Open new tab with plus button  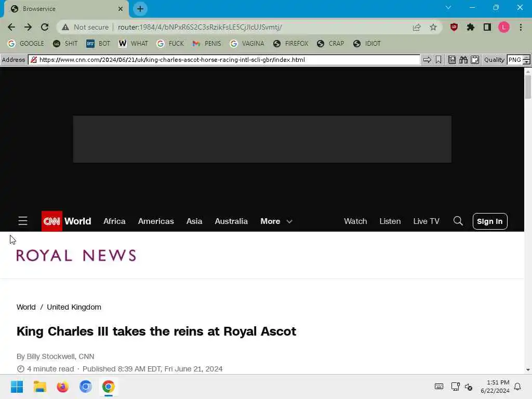point(140,9)
